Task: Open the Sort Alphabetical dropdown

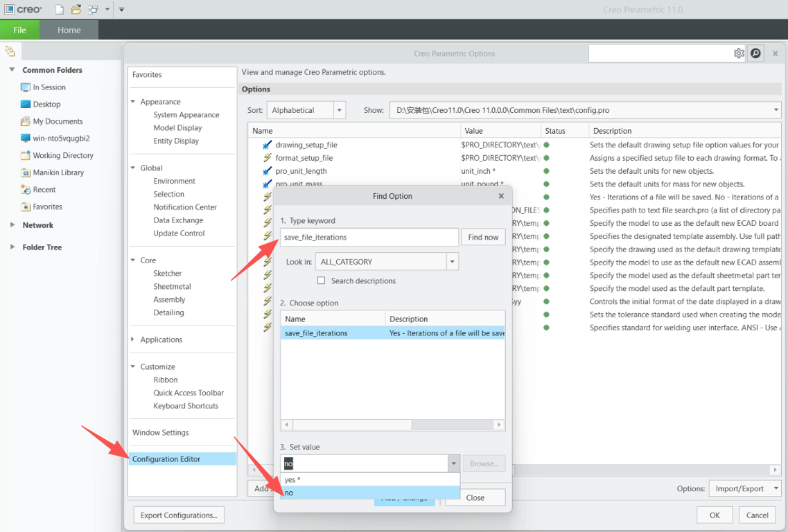Action: pyautogui.click(x=339, y=110)
